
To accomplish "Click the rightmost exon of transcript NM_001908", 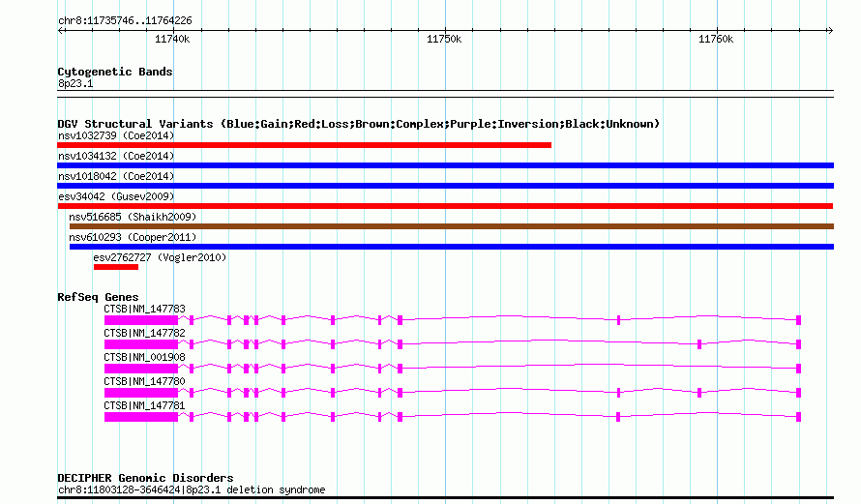I will click(798, 369).
